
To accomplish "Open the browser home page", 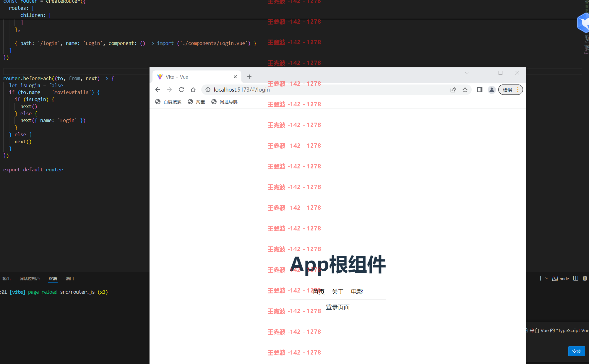I will [x=193, y=90].
